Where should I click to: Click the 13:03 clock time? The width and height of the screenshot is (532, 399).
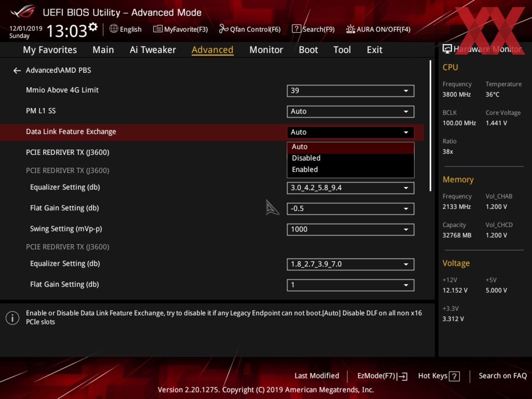(x=66, y=31)
